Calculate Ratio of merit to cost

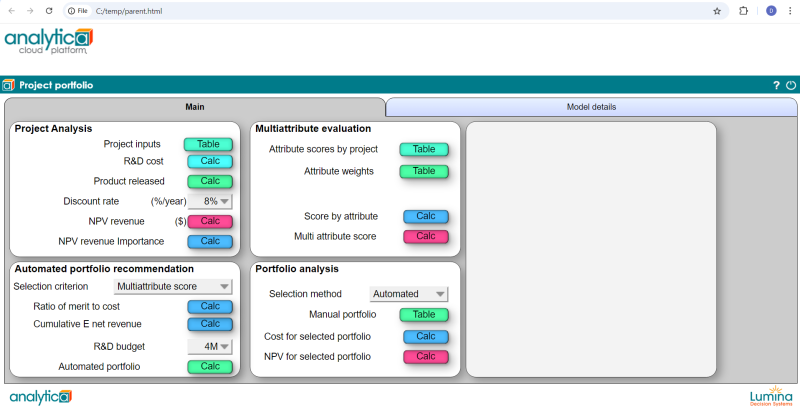pyautogui.click(x=210, y=307)
